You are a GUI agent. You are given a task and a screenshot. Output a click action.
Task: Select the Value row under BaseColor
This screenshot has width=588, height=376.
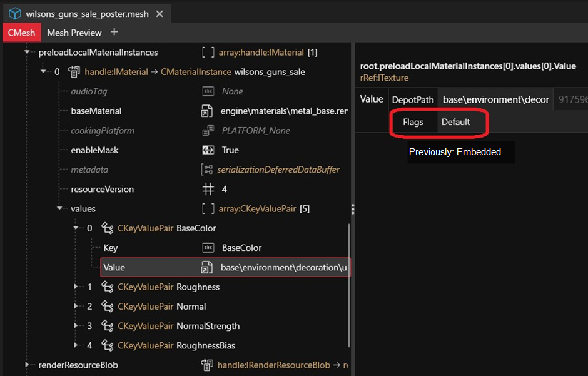225,268
